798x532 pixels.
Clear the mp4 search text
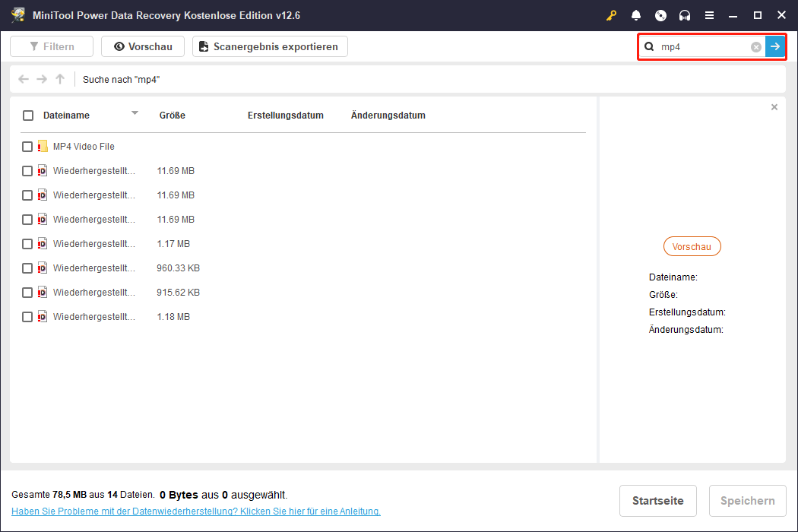755,47
